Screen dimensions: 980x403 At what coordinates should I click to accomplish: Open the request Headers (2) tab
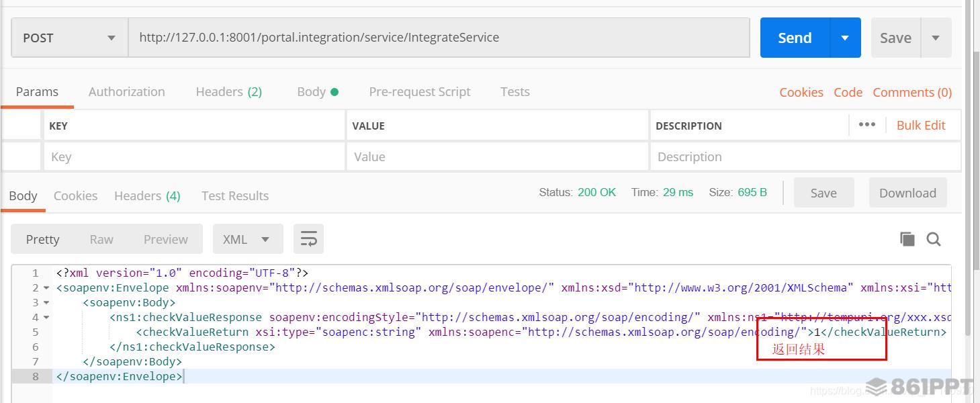point(229,92)
